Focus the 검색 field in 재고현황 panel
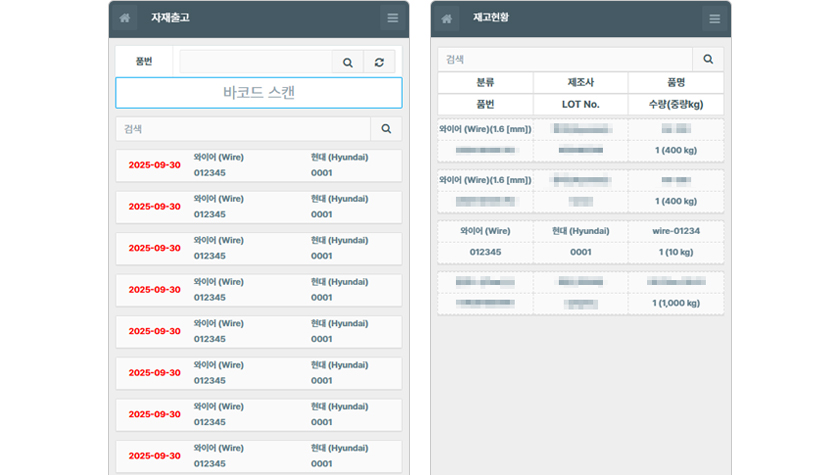The width and height of the screenshot is (840, 475). coord(565,59)
